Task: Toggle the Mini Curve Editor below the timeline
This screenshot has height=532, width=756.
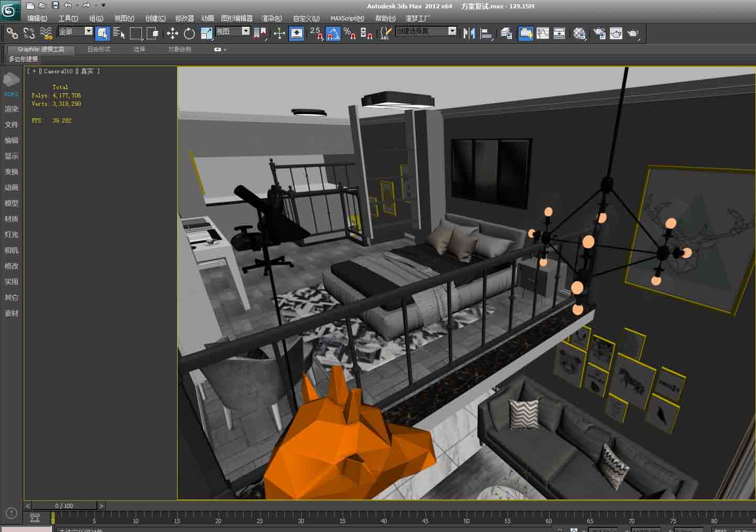Action: point(35,518)
